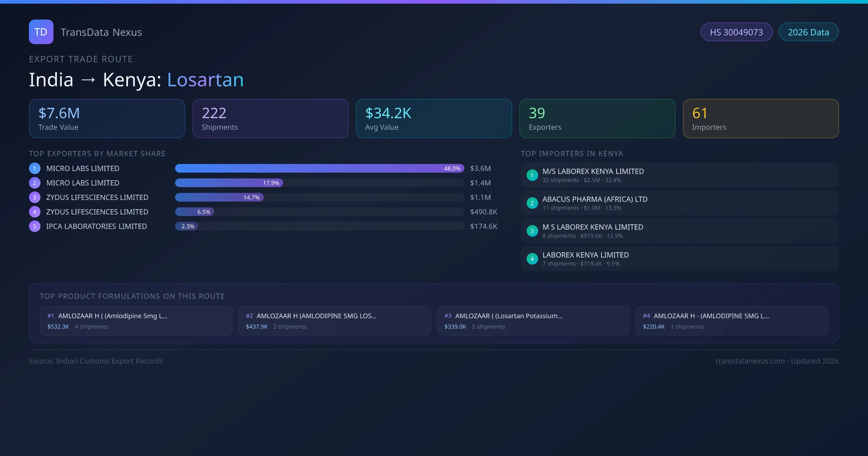Viewport: 868px width, 456px height.
Task: Open the 222 Shipments stat card
Action: (x=270, y=118)
